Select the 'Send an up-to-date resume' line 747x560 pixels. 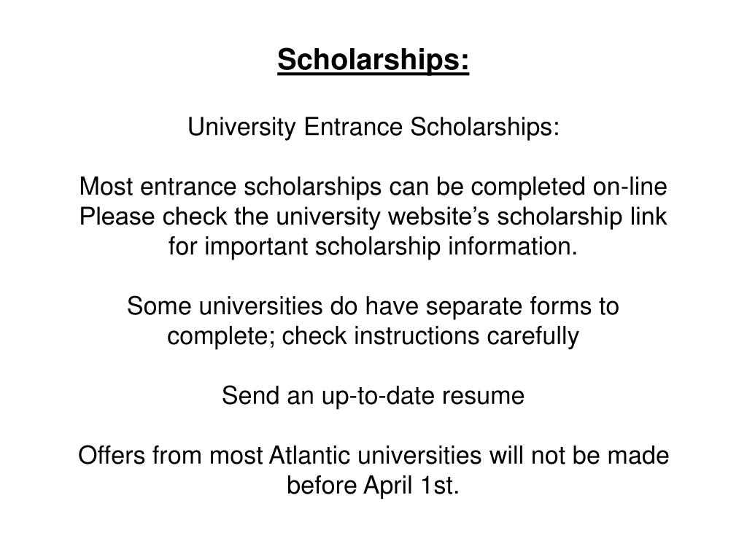(373, 396)
